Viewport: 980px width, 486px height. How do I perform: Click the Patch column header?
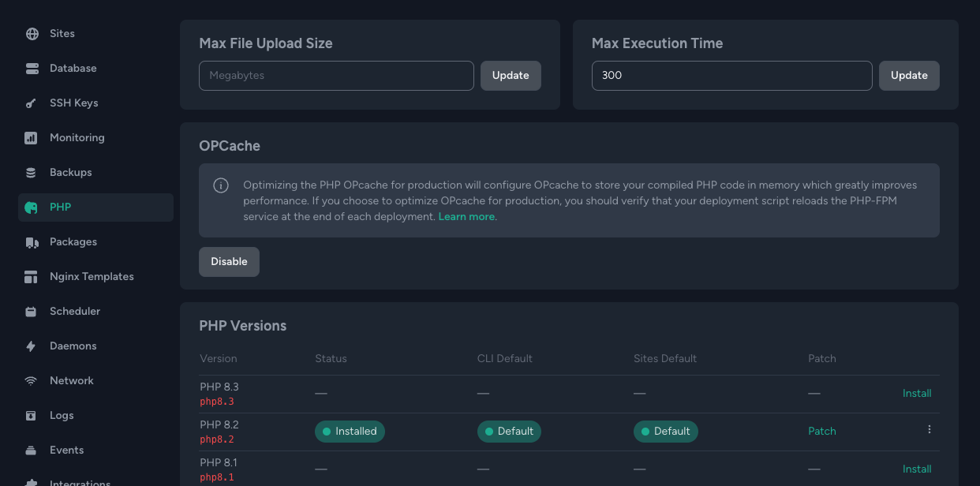click(822, 358)
